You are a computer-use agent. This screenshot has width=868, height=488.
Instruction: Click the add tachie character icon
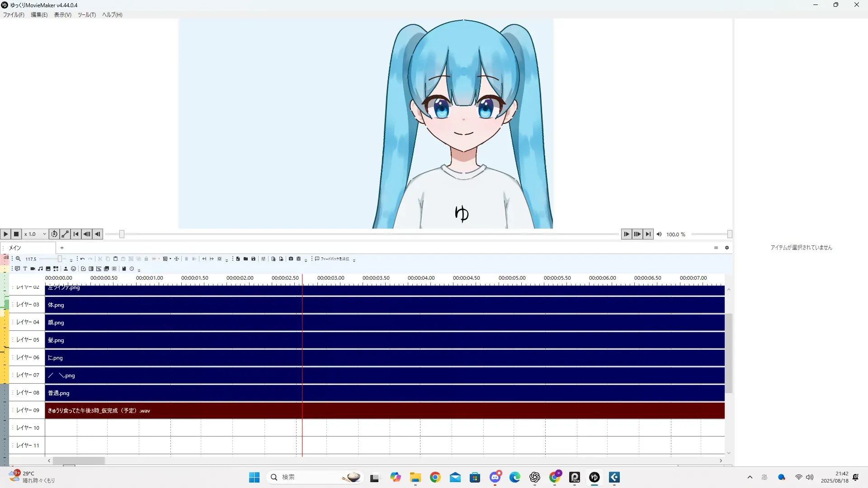point(66,269)
